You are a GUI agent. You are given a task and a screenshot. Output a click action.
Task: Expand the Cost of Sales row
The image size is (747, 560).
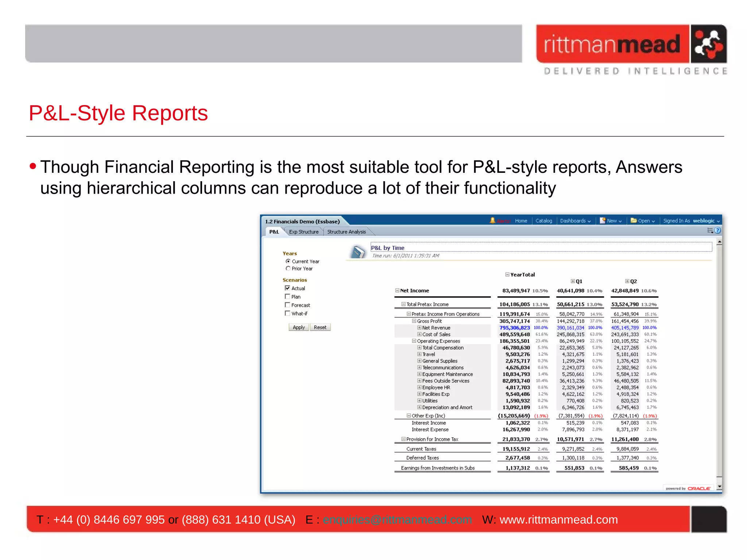click(419, 334)
